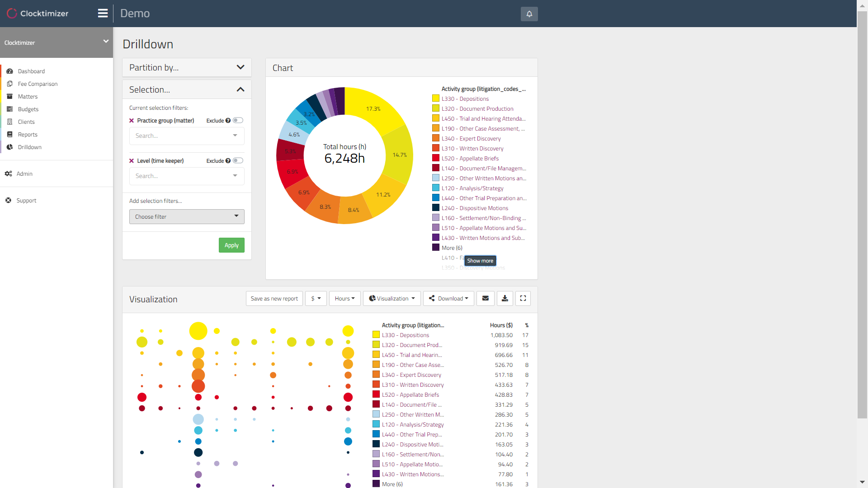Toggle Exclude for Practice group filter
Viewport: 868px width, 488px height.
(x=238, y=121)
